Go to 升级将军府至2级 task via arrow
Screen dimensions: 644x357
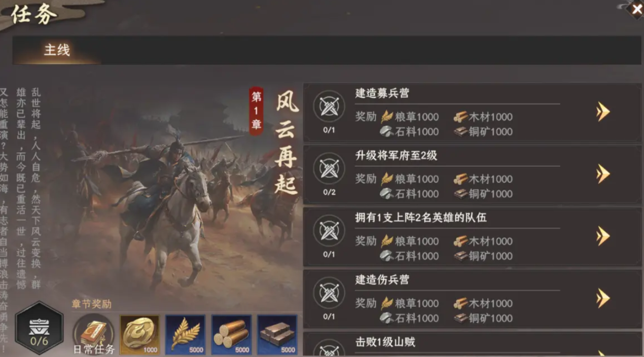coord(602,174)
